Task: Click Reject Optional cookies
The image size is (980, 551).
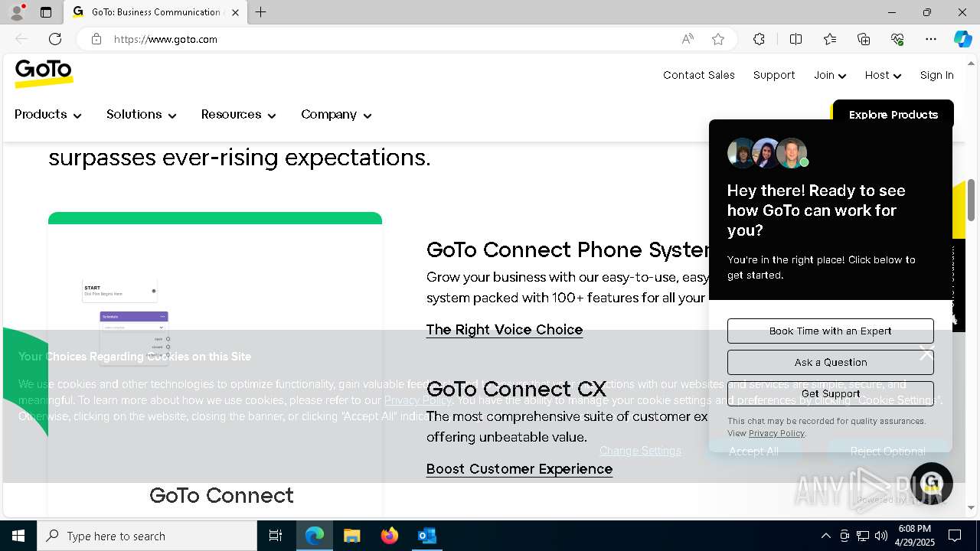Action: coord(887,452)
